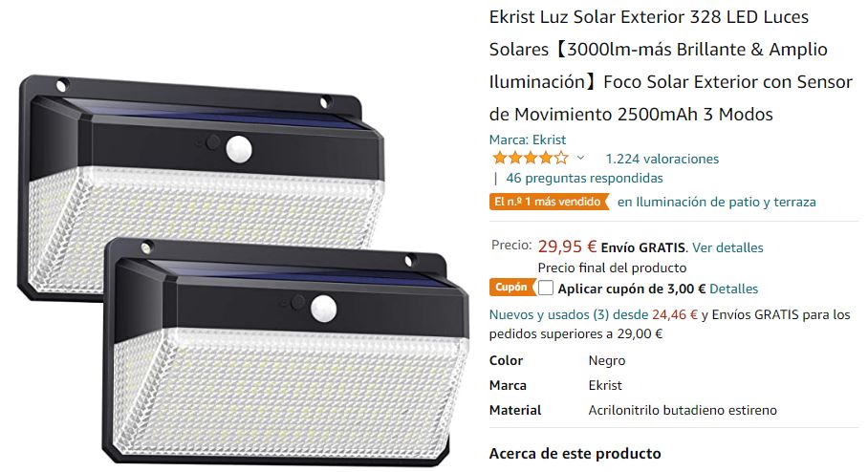Open the 1.224 valoraciones link
The image size is (868, 472).
[x=662, y=159]
